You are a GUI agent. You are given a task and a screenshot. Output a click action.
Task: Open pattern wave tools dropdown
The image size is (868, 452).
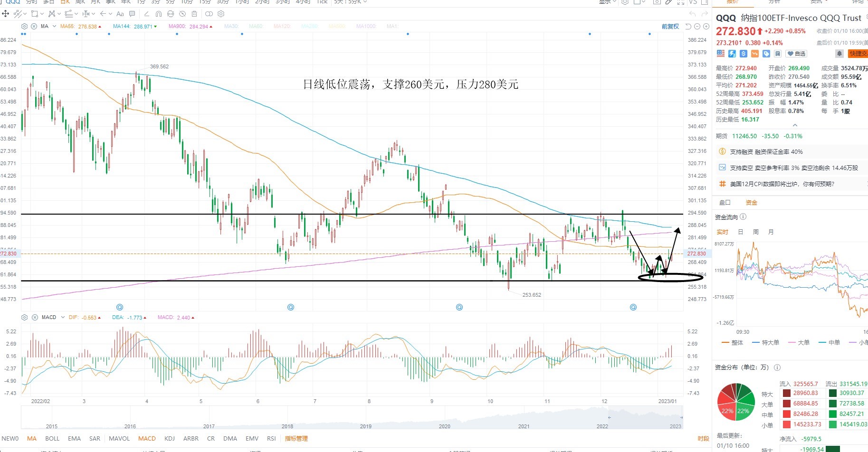tap(59, 14)
